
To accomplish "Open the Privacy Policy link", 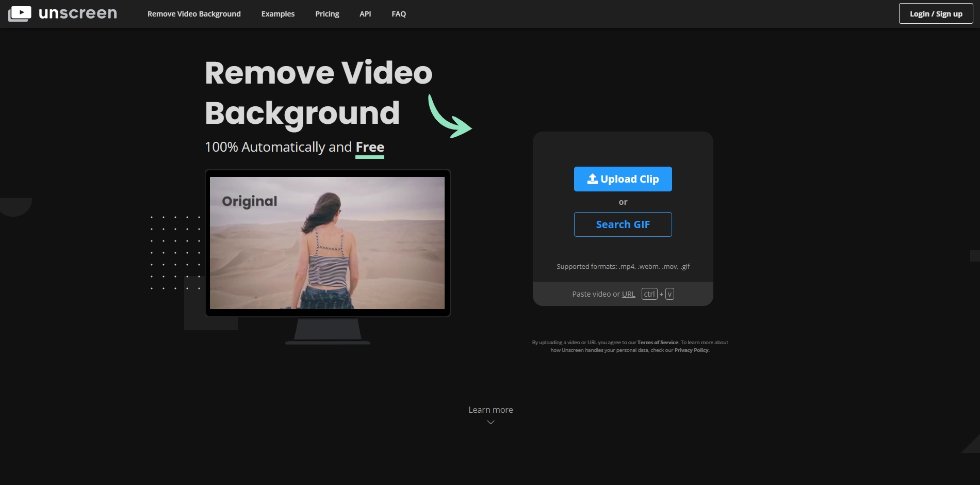I will point(691,350).
